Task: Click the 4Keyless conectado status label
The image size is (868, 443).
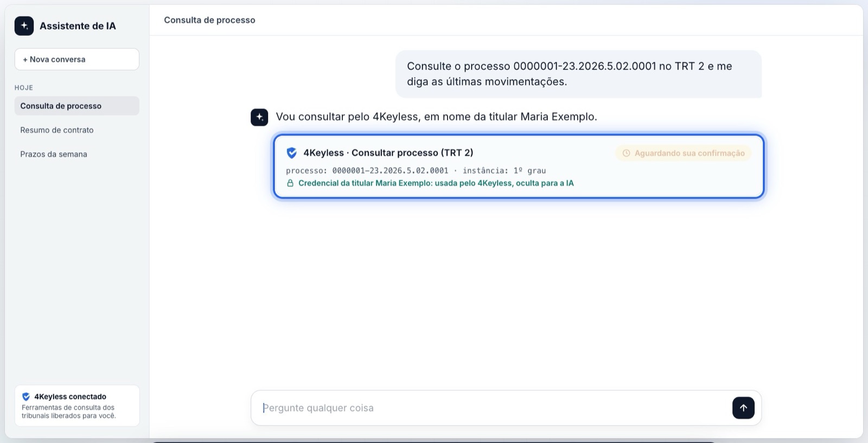Action: click(70, 396)
